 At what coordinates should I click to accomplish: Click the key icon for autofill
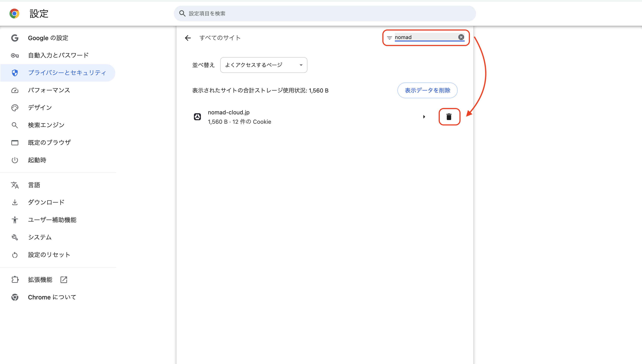point(15,55)
